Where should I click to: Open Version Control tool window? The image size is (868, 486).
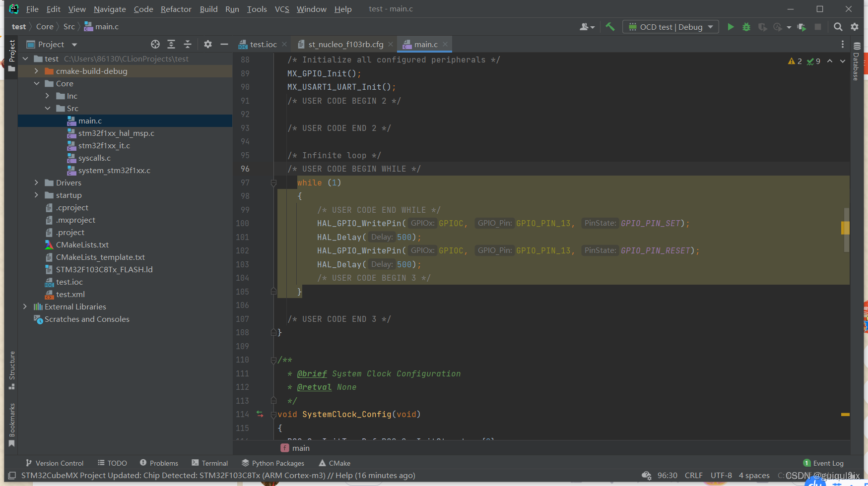click(55, 463)
